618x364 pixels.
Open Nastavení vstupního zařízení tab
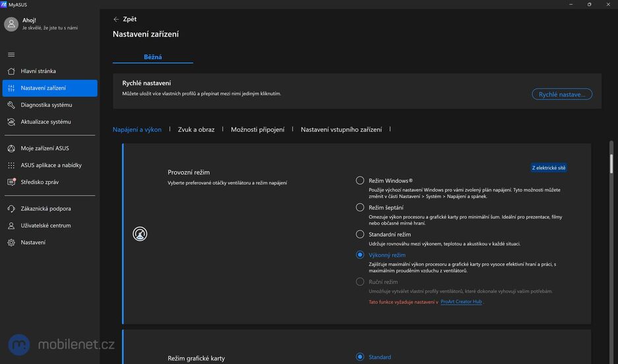coord(341,130)
